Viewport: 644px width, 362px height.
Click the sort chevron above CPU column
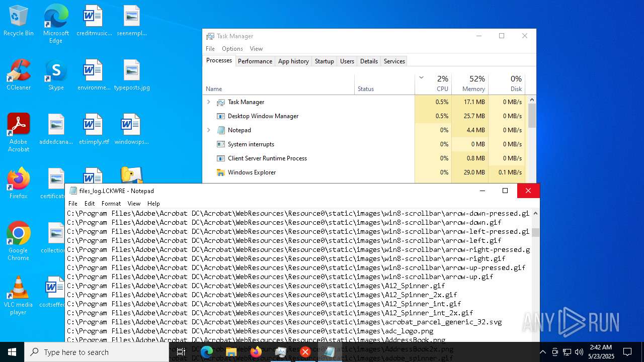(421, 78)
